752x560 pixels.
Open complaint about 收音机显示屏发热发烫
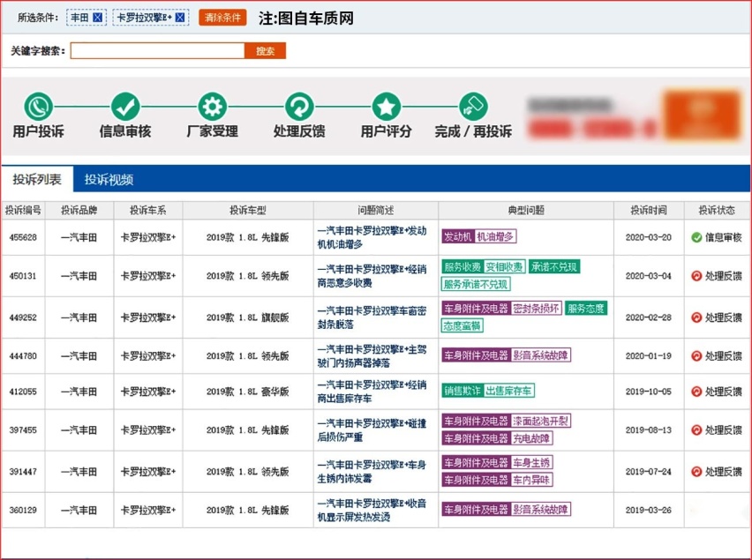(x=372, y=511)
